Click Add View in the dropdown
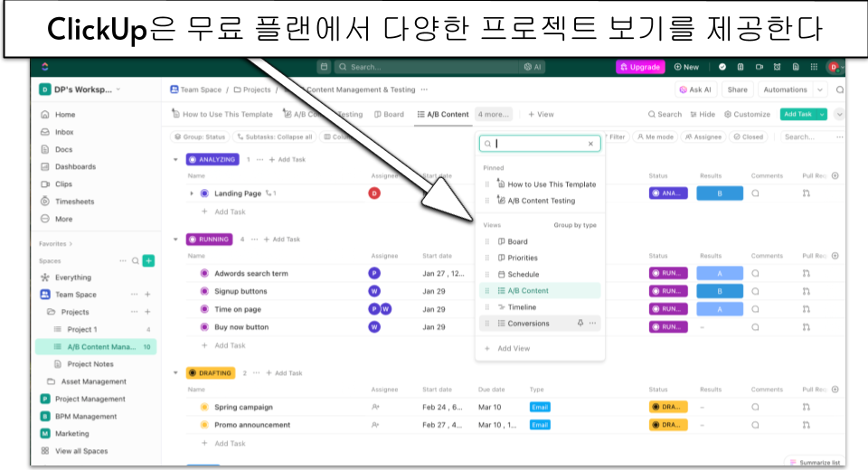This screenshot has width=868, height=470. pyautogui.click(x=513, y=348)
